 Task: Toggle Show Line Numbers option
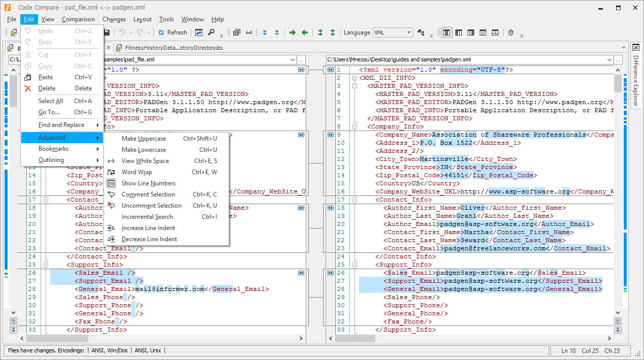tap(166, 183)
